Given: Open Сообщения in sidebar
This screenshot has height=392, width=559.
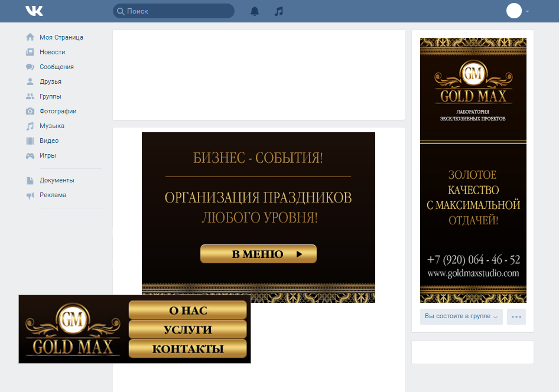Looking at the screenshot, I should tap(57, 67).
